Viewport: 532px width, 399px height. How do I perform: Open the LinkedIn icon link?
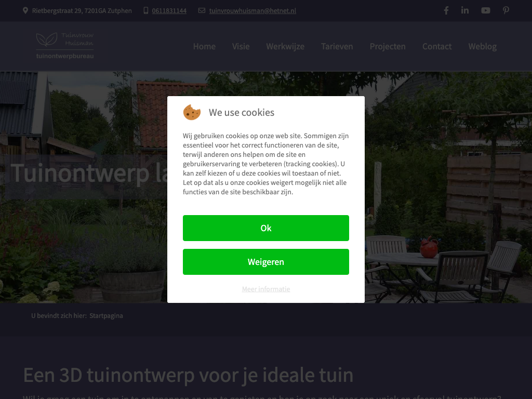pyautogui.click(x=465, y=10)
